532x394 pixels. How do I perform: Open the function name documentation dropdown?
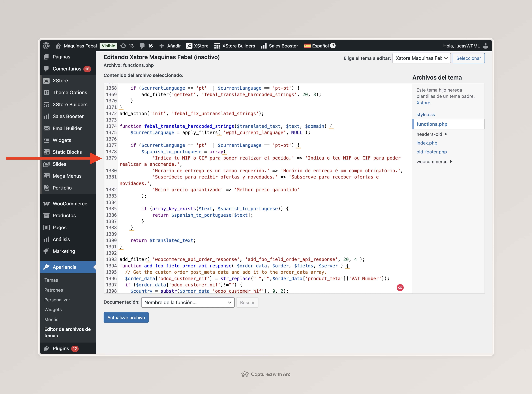(188, 302)
